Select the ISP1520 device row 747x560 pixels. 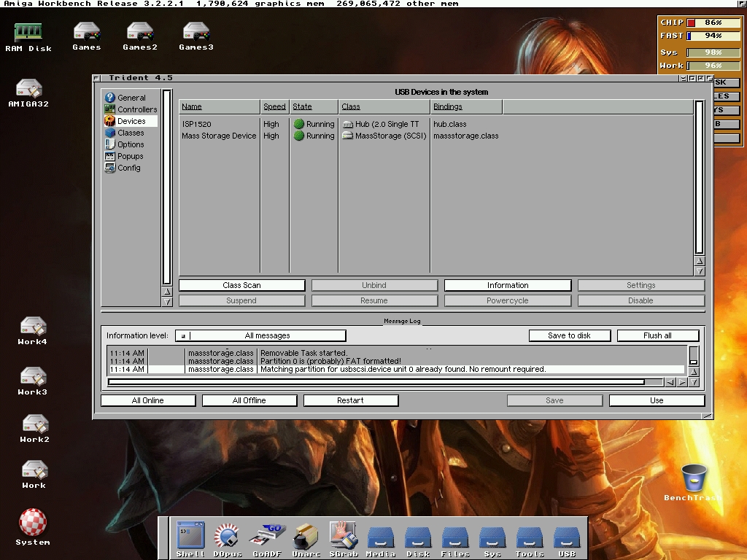click(x=436, y=124)
